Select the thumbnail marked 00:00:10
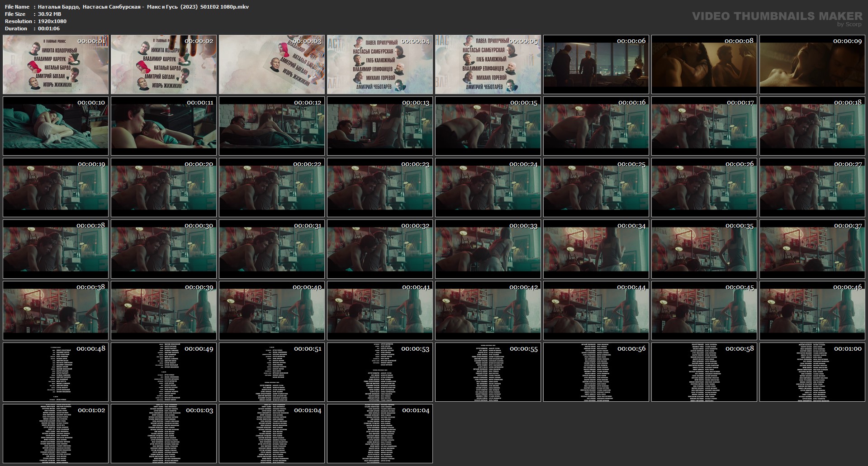868x466 pixels. tap(56, 126)
